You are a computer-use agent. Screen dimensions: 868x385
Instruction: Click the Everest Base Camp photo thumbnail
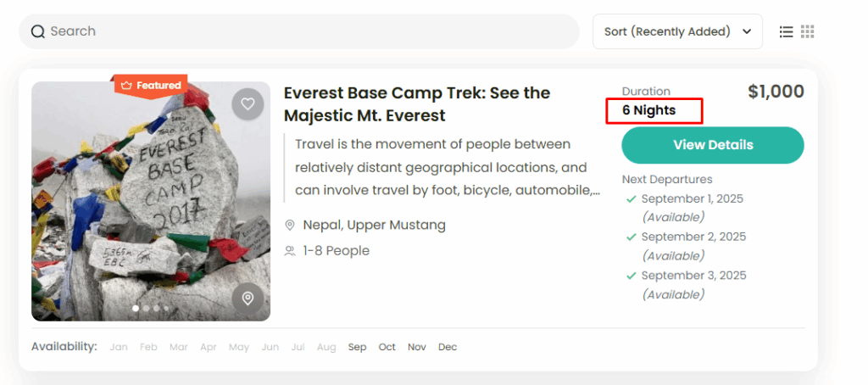click(151, 201)
